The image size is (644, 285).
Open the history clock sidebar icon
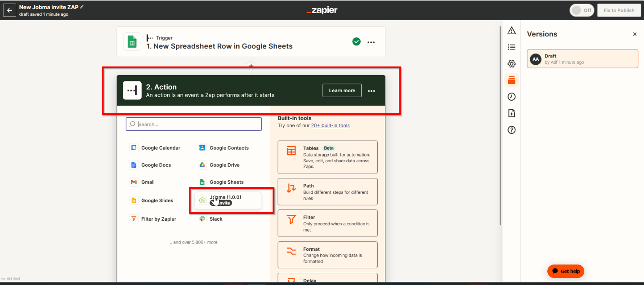click(511, 97)
